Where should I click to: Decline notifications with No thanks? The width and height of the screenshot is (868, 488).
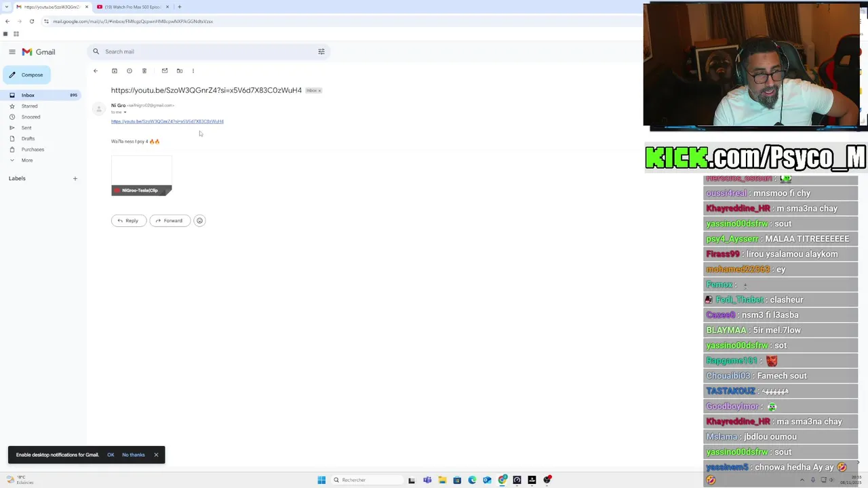tap(134, 455)
